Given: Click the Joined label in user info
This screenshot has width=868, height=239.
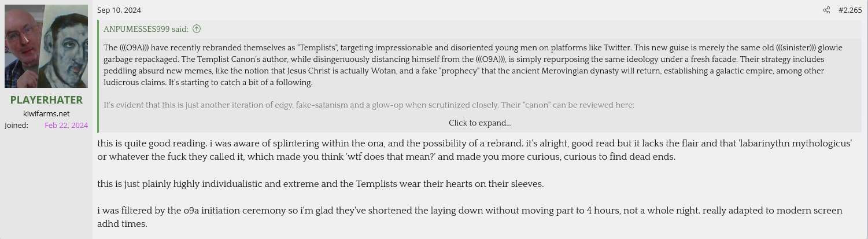Looking at the screenshot, I should [16, 125].
